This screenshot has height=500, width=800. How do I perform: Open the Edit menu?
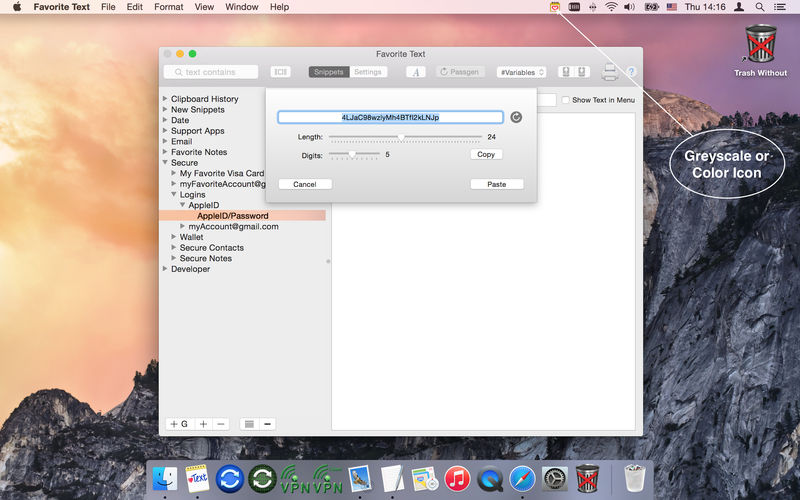click(135, 7)
